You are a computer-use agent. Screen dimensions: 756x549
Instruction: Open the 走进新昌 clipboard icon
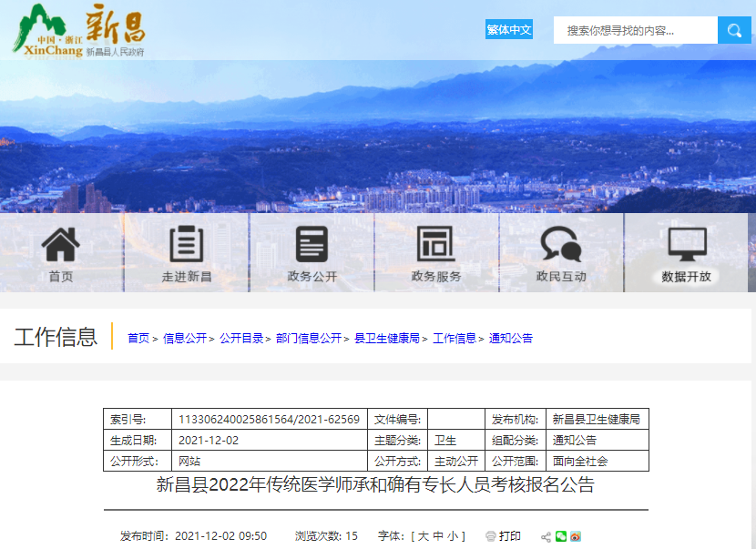[x=187, y=244]
